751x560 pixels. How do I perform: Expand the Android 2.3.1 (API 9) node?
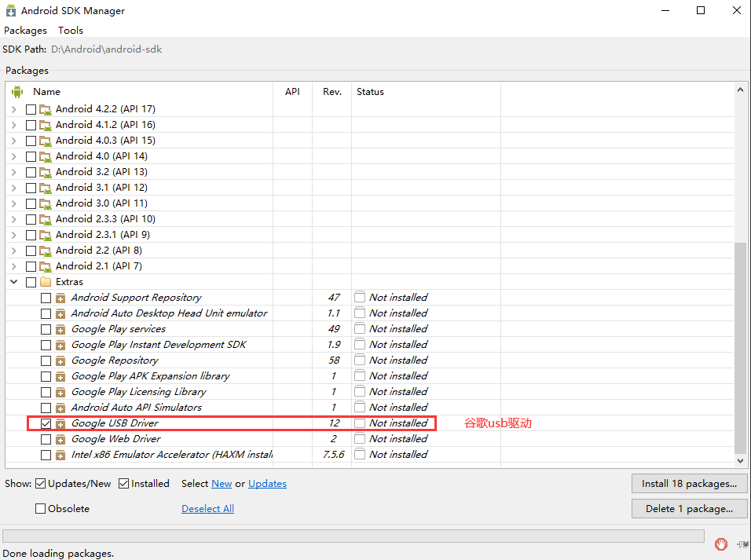(x=14, y=235)
